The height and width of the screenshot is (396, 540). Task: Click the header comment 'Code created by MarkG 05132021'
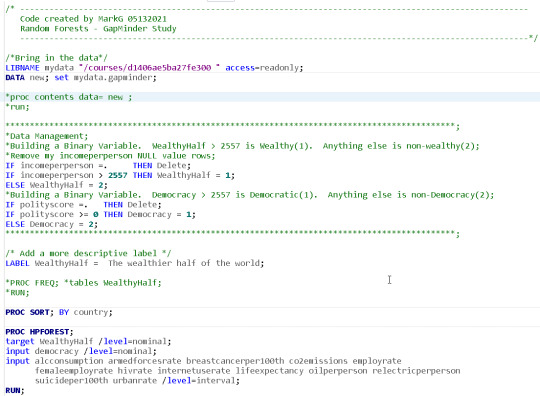click(93, 19)
